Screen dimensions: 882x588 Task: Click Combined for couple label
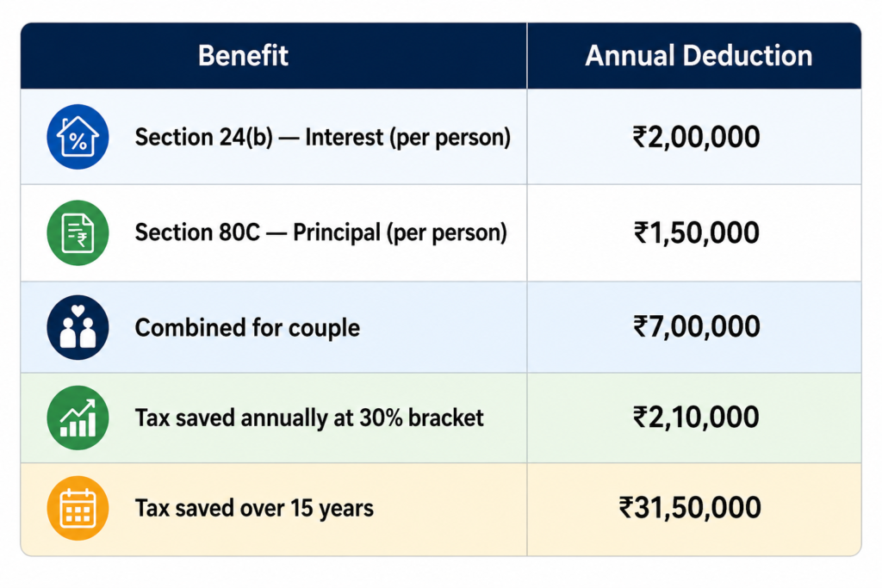pos(247,328)
